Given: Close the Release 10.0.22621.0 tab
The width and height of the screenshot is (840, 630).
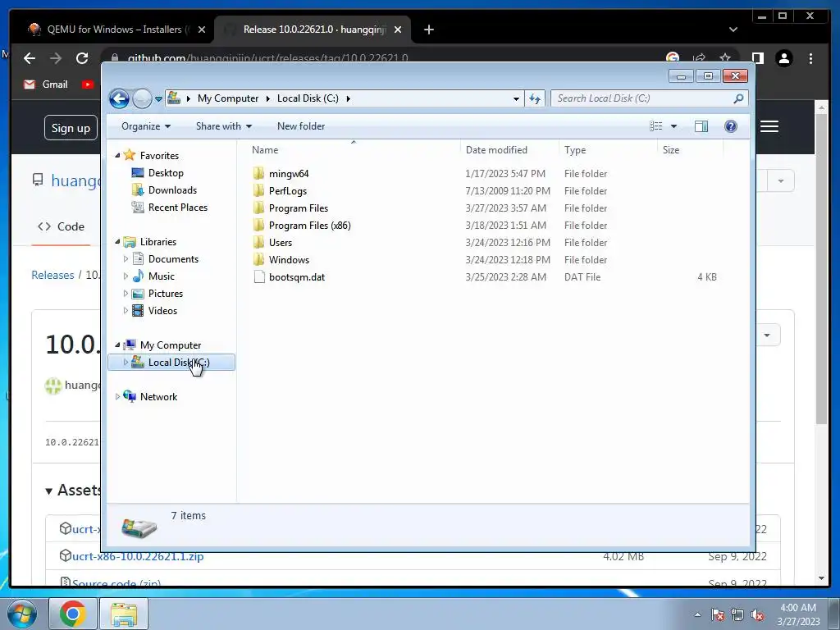Looking at the screenshot, I should 398,30.
